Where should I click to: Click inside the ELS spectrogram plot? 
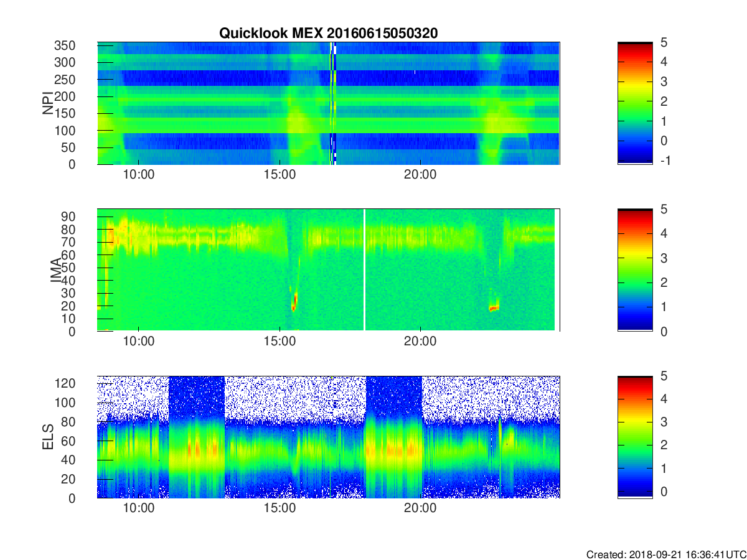(x=328, y=437)
